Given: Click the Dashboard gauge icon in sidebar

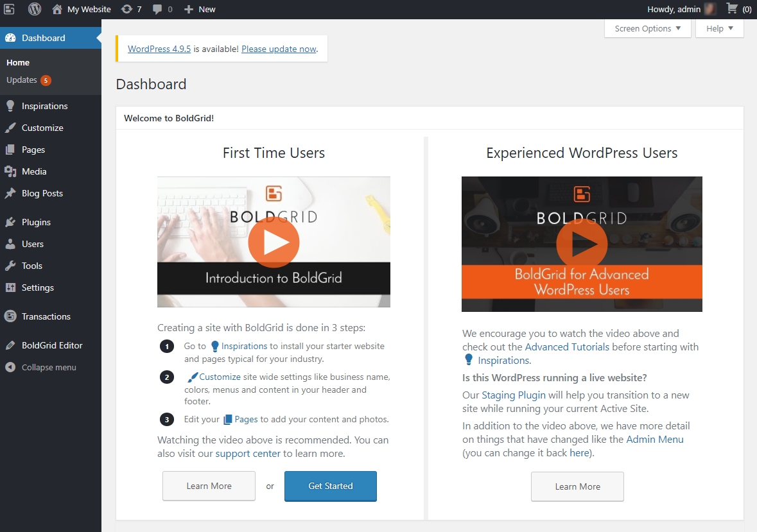Looking at the screenshot, I should (10, 38).
